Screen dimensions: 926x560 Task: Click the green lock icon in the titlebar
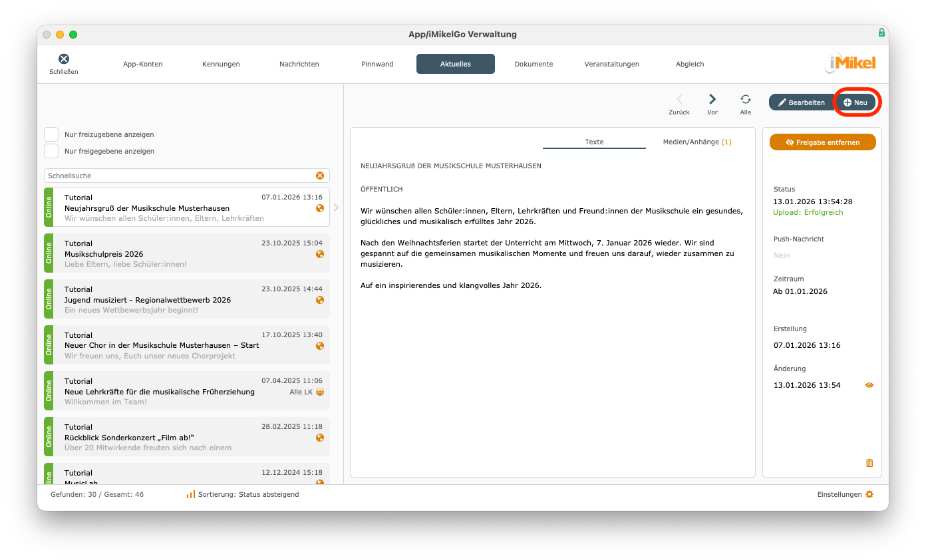click(881, 32)
